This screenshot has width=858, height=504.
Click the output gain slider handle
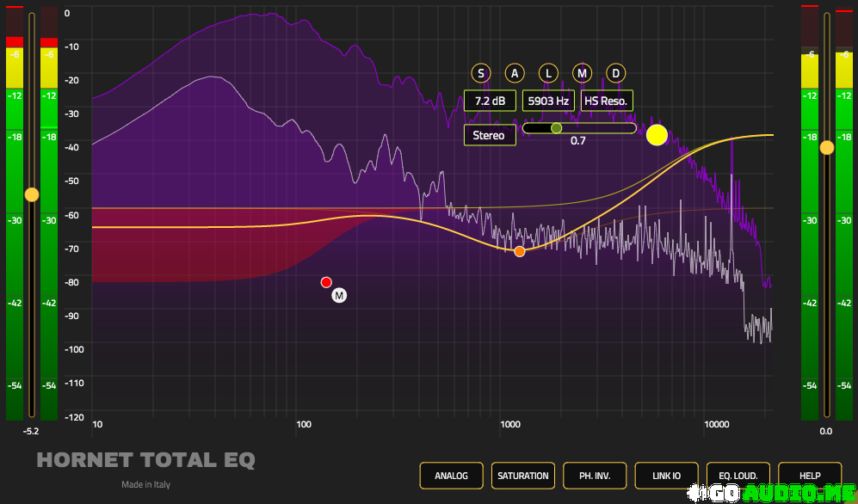coord(827,148)
